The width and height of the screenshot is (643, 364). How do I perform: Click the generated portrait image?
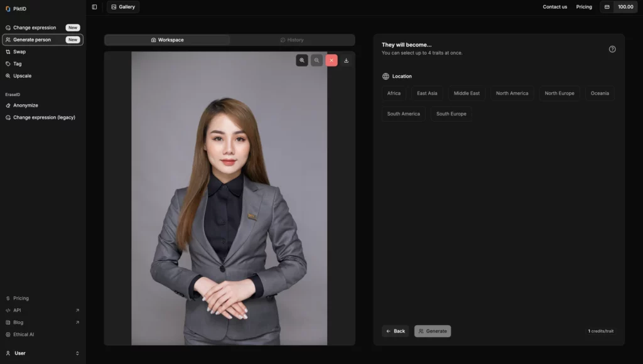pos(229,198)
